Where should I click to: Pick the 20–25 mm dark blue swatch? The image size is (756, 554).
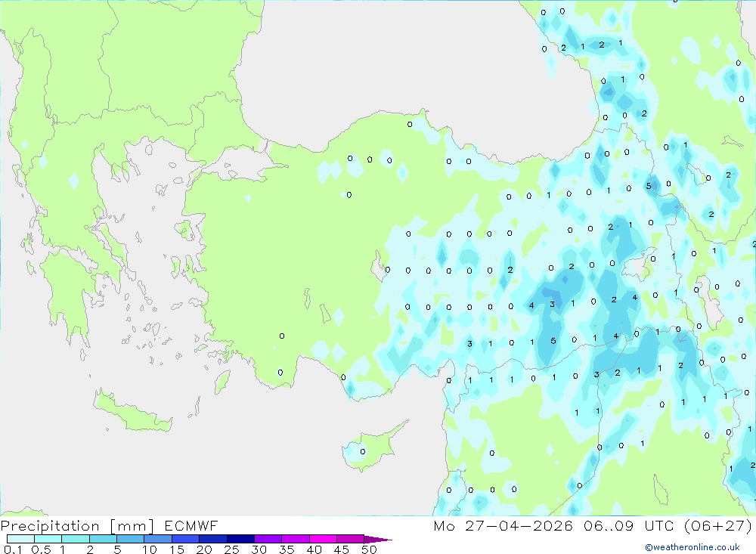pos(213,539)
